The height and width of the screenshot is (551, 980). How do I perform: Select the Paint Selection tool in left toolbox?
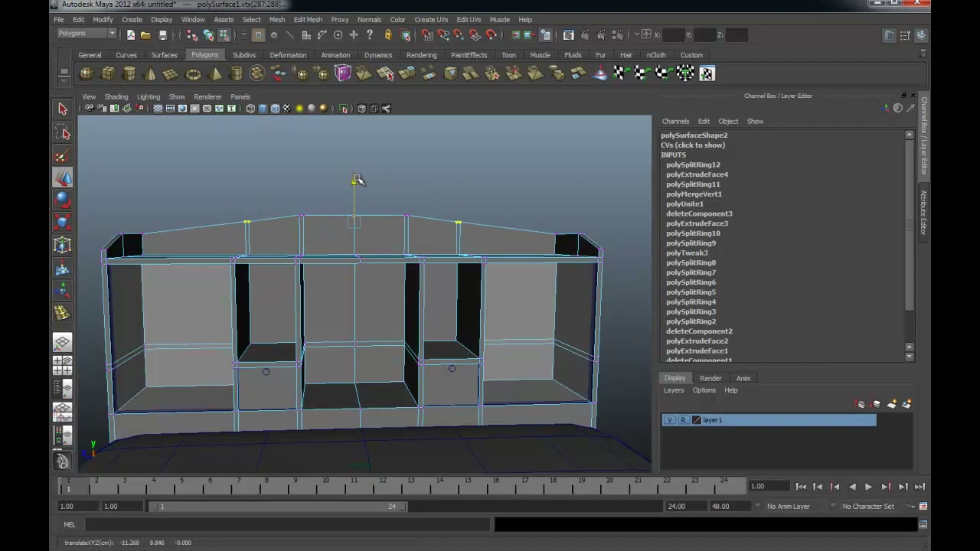coord(63,156)
